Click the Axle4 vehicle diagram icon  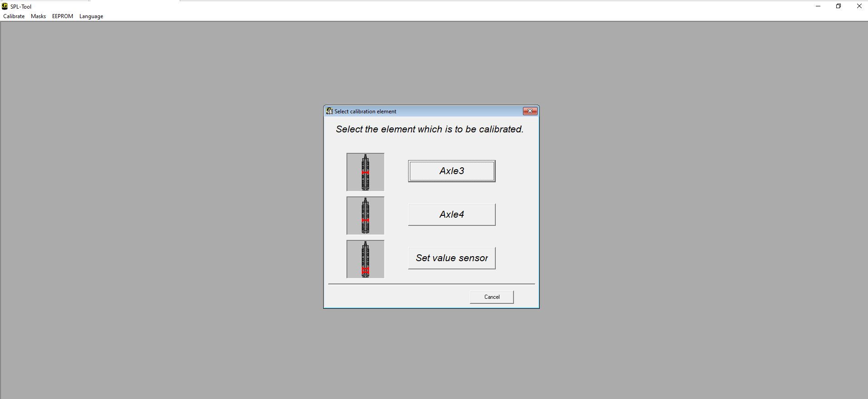[365, 215]
